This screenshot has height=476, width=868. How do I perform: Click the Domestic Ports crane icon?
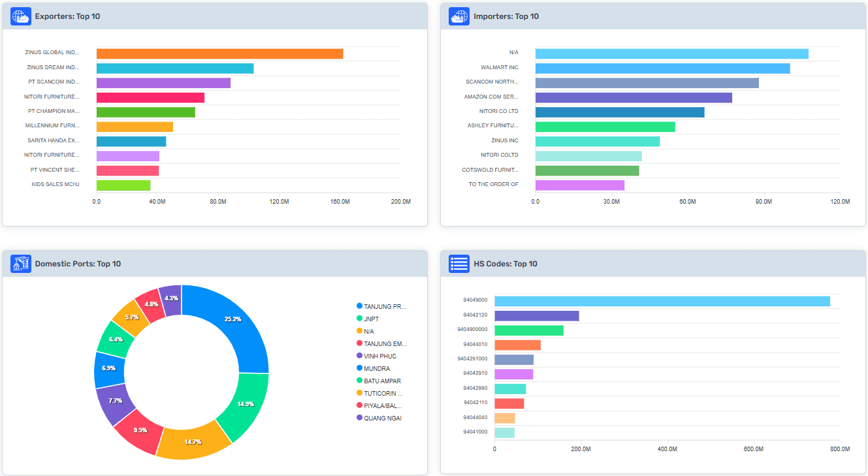[21, 264]
